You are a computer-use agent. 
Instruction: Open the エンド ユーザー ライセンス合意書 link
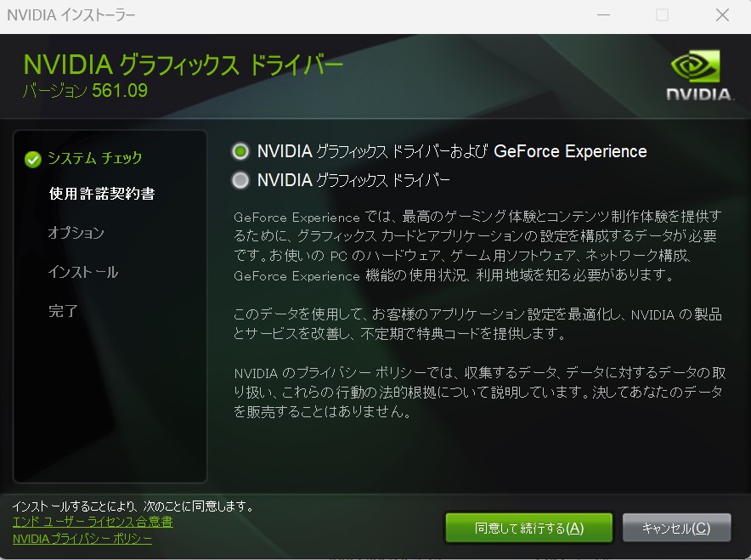93,522
